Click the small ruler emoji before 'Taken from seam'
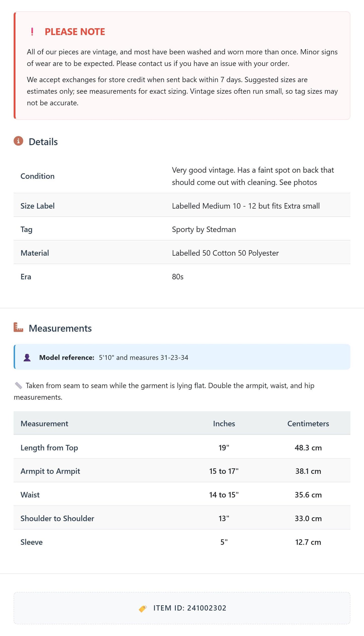The image size is (364, 636). 18,385
